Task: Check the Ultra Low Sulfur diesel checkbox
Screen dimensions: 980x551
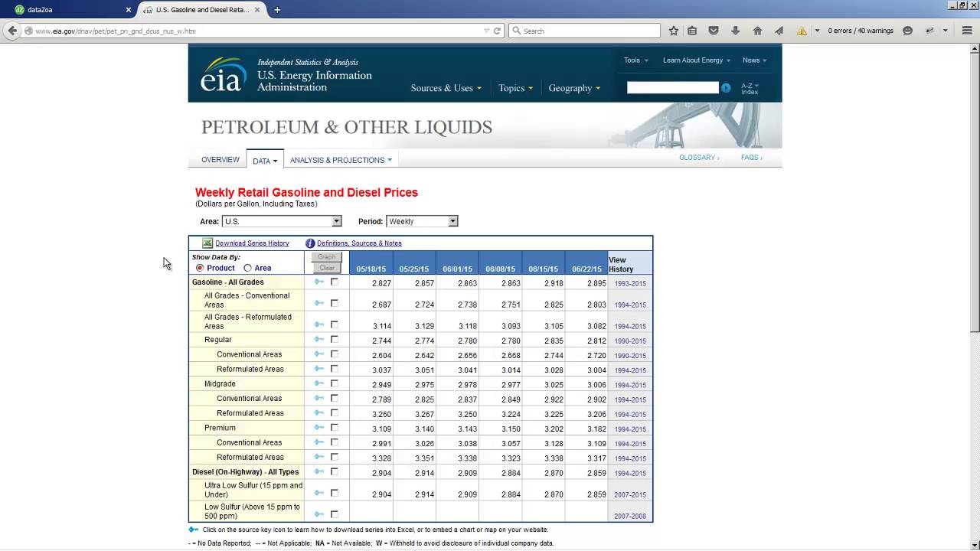Action: [x=335, y=493]
